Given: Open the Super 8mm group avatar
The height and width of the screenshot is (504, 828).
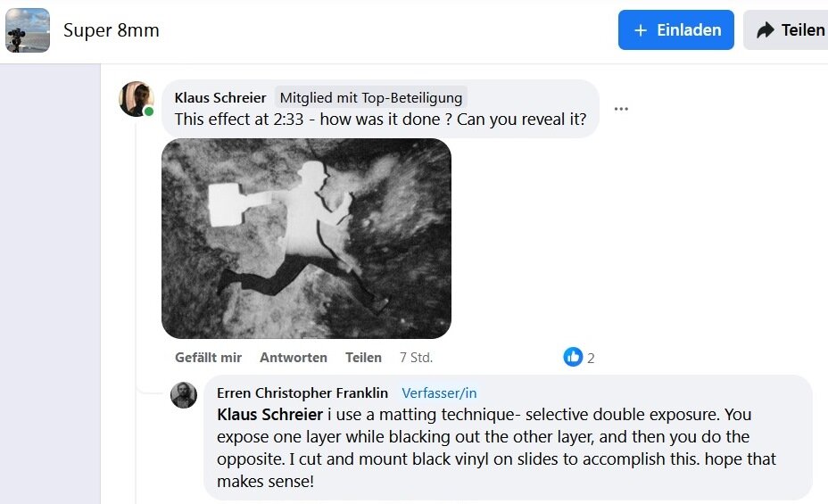Looking at the screenshot, I should (x=28, y=30).
